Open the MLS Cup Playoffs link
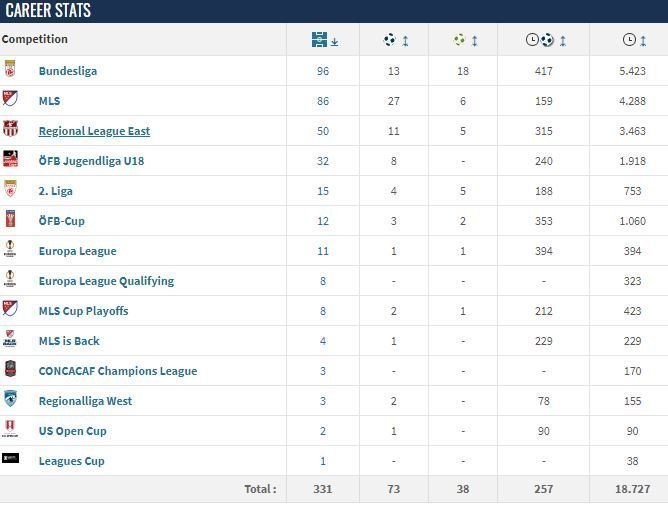The width and height of the screenshot is (668, 508). (84, 311)
